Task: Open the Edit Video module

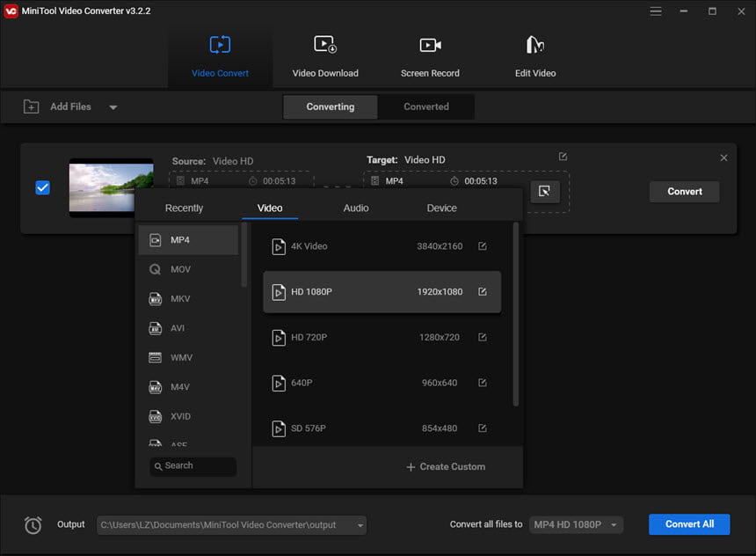Action: pos(535,56)
